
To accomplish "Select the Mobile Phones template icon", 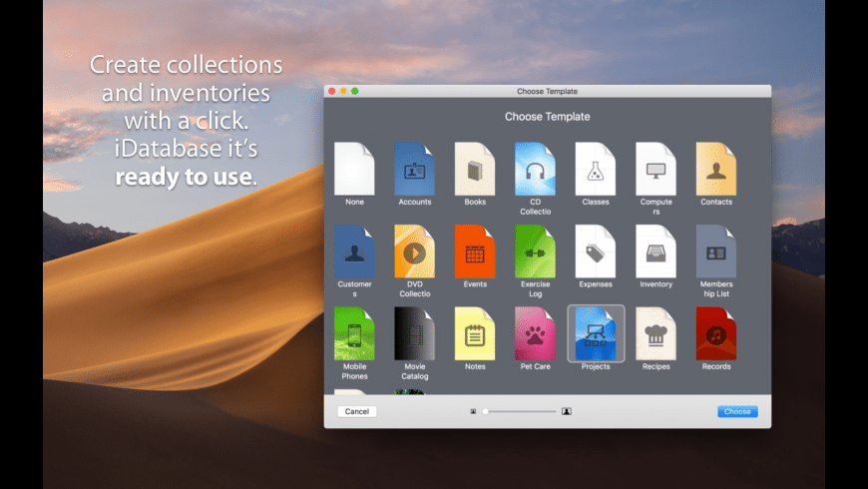I will [354, 334].
